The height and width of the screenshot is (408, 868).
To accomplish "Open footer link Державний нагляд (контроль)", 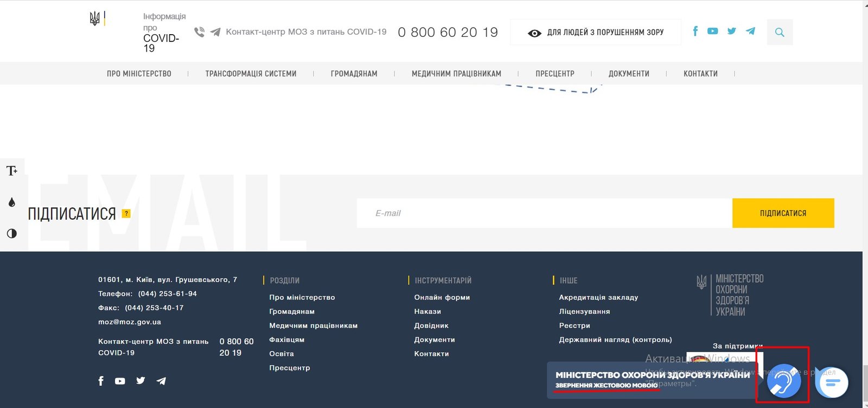I will click(615, 340).
